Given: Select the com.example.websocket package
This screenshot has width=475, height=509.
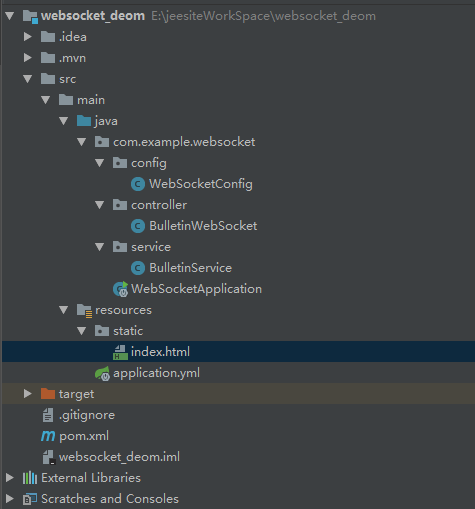Looking at the screenshot, I should point(184,142).
